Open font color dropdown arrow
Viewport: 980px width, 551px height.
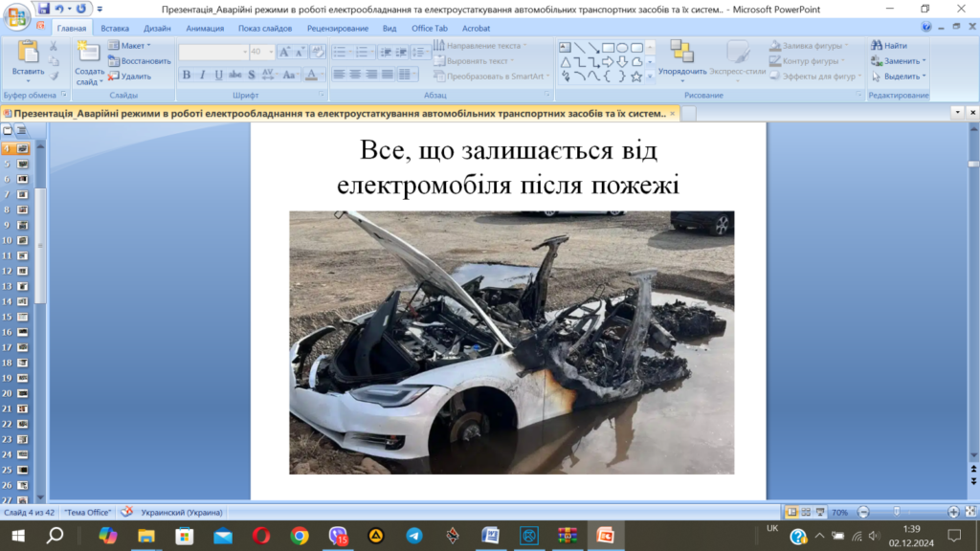tap(322, 75)
